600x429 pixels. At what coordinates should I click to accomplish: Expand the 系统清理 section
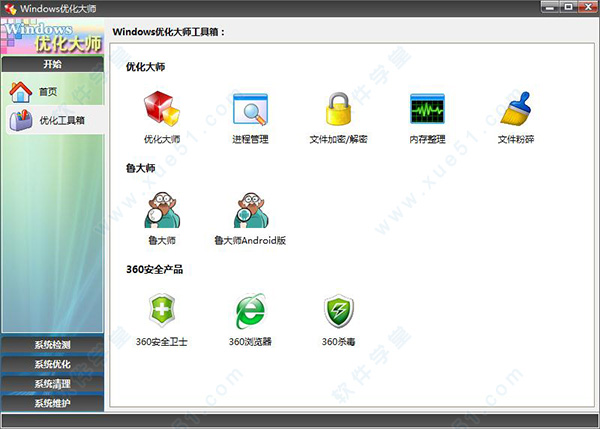click(x=52, y=384)
